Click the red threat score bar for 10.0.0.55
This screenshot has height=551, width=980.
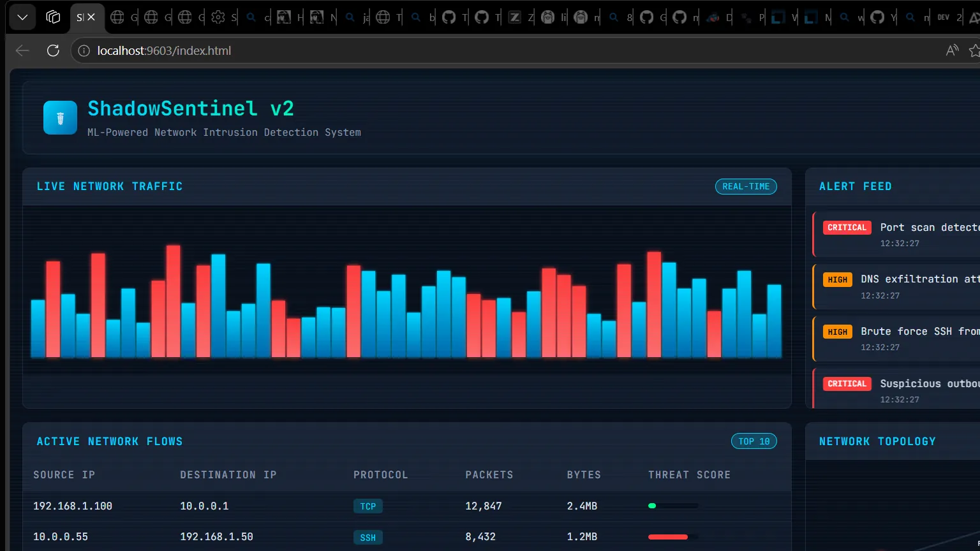pyautogui.click(x=668, y=537)
